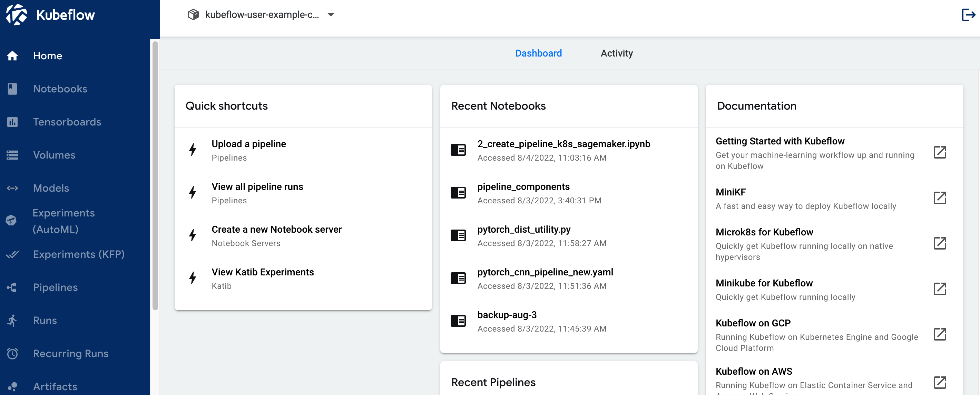Click the View all pipeline runs shortcut

[x=303, y=193]
